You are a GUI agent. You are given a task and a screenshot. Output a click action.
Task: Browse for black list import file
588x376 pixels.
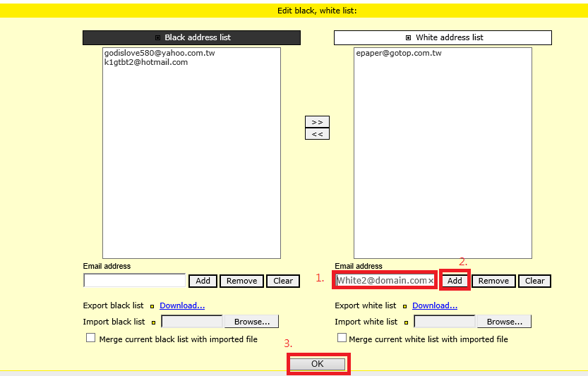(251, 322)
